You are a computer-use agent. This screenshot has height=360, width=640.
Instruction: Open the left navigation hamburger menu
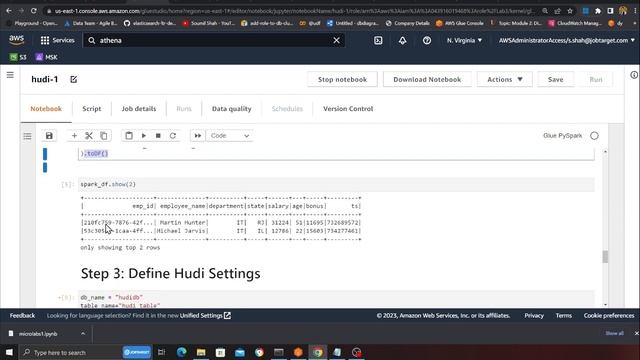[10, 75]
